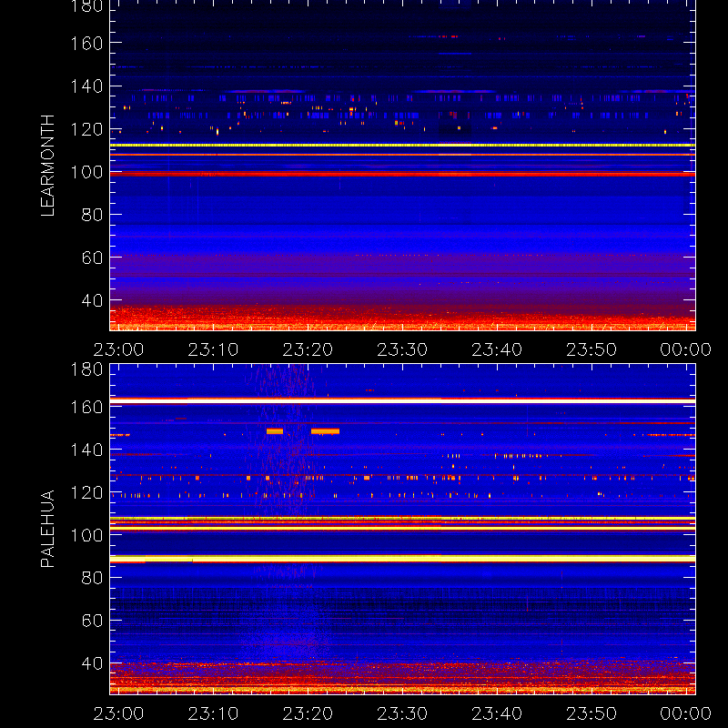This screenshot has width=728, height=728.
Task: Click the 23:30 time label under Learmonth plot
Action: click(x=402, y=349)
